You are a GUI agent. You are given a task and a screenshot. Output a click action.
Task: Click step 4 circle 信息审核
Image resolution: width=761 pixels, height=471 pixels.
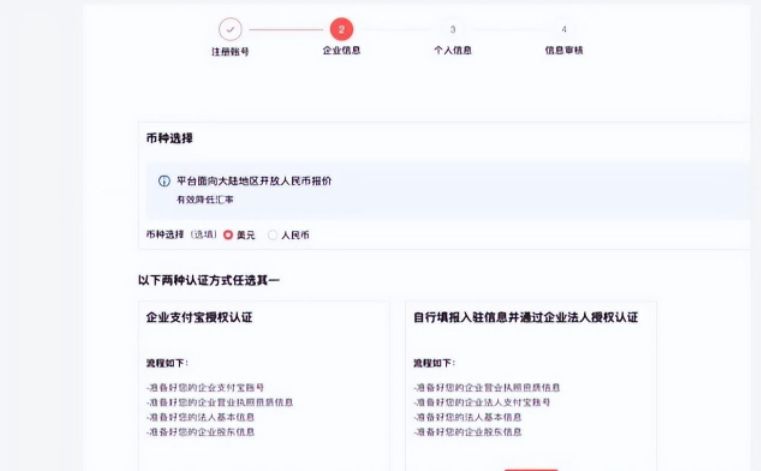click(563, 29)
